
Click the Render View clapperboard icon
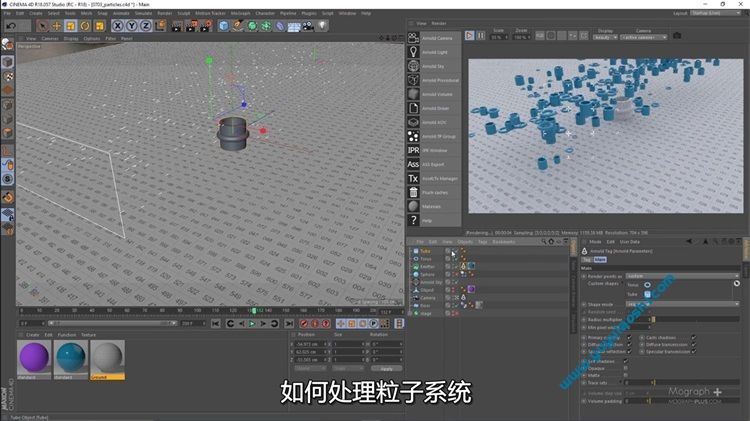[x=177, y=25]
